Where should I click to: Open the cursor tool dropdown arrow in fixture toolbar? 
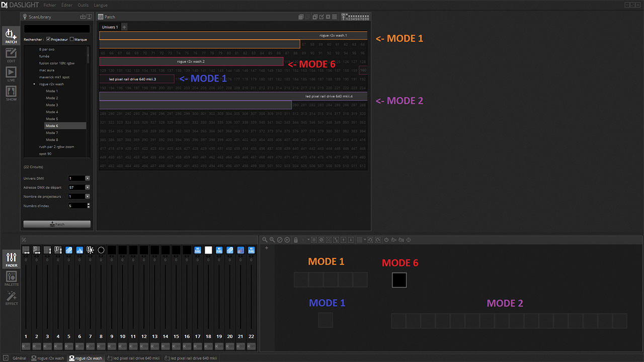point(308,240)
